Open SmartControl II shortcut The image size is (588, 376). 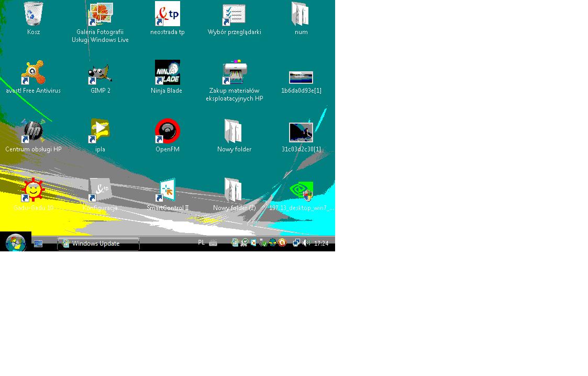[x=167, y=191]
